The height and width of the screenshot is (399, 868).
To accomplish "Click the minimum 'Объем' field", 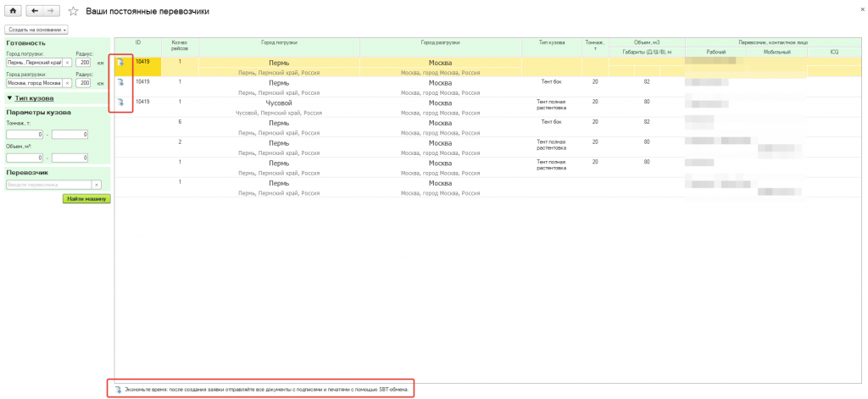I will [x=25, y=158].
